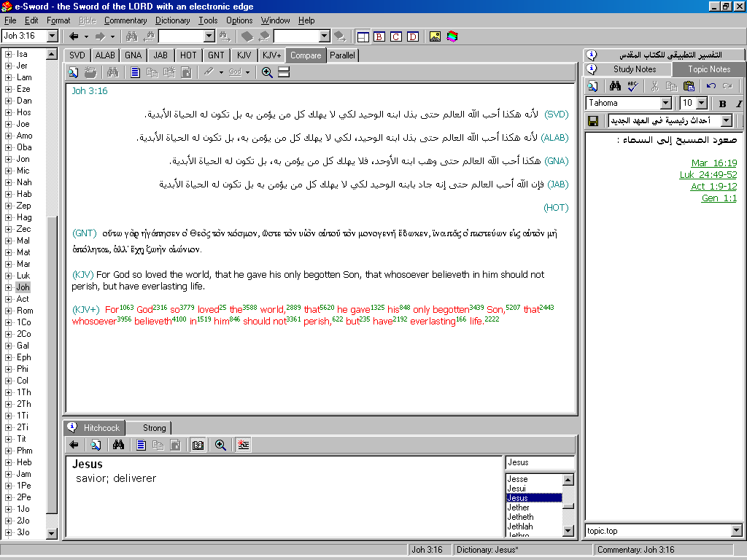Switch to the Strong dictionary tab
Image resolution: width=747 pixels, height=560 pixels.
point(155,428)
